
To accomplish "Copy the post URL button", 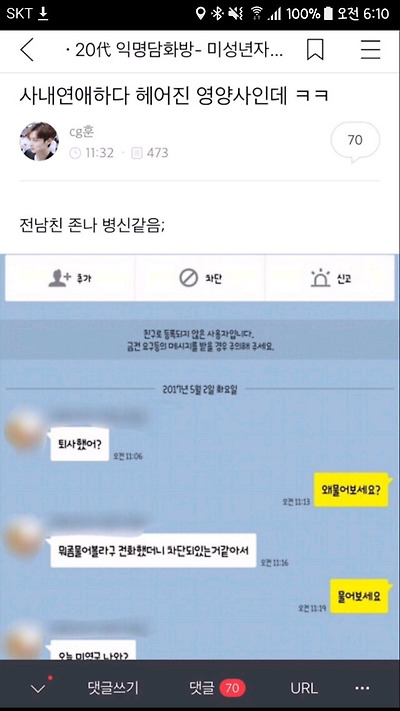I will pos(303,688).
